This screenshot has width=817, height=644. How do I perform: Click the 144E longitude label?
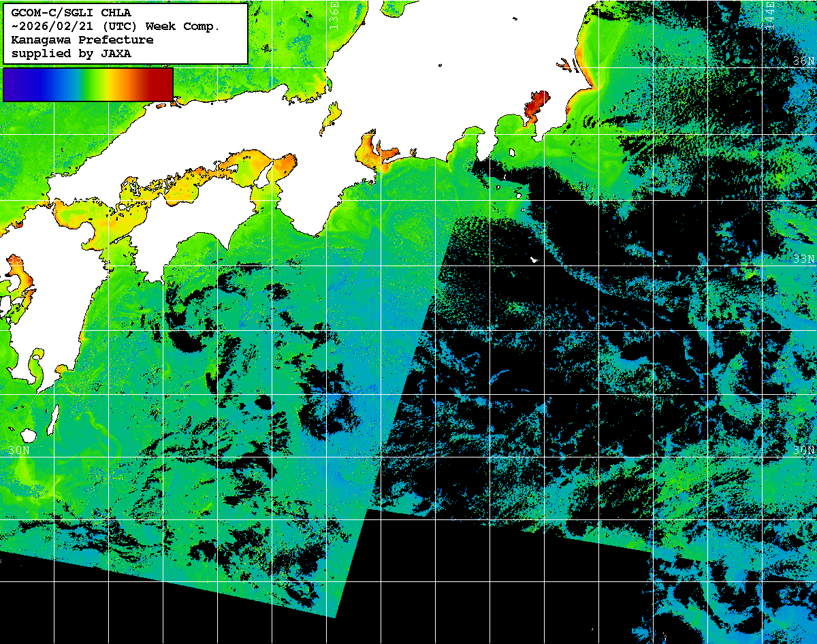(769, 14)
